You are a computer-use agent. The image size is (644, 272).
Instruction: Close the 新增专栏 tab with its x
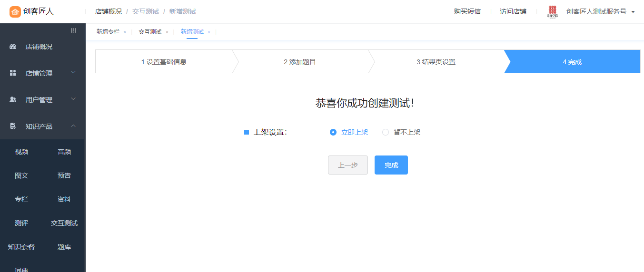(x=125, y=32)
